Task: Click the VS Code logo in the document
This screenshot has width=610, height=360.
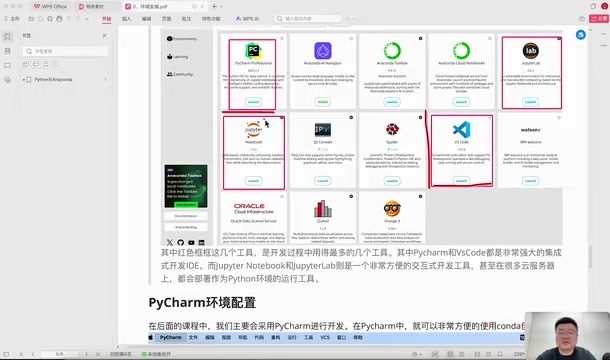Action: coord(461,130)
